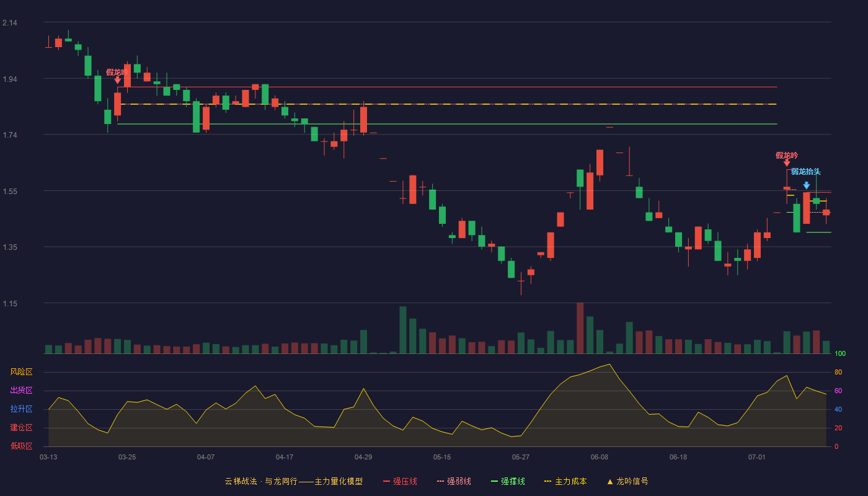Click the 建仓区 zone label
This screenshot has height=496, width=868.
(21, 428)
